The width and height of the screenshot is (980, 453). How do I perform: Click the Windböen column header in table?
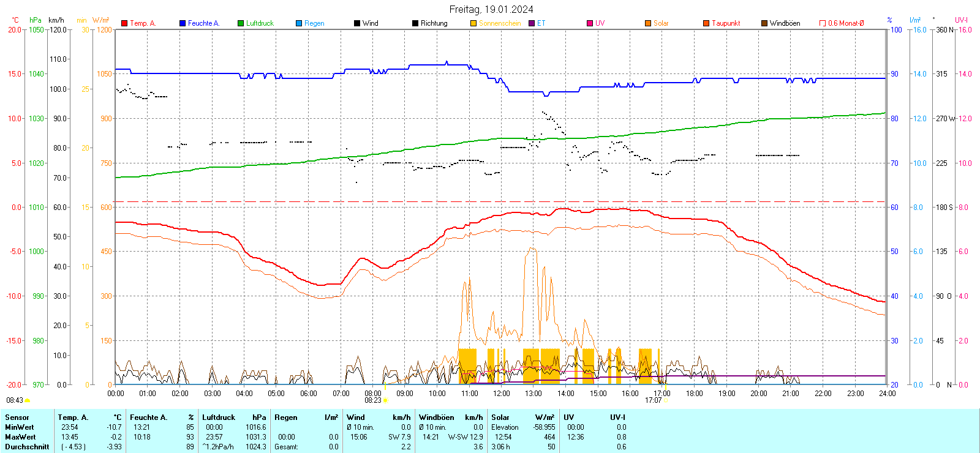coord(435,417)
